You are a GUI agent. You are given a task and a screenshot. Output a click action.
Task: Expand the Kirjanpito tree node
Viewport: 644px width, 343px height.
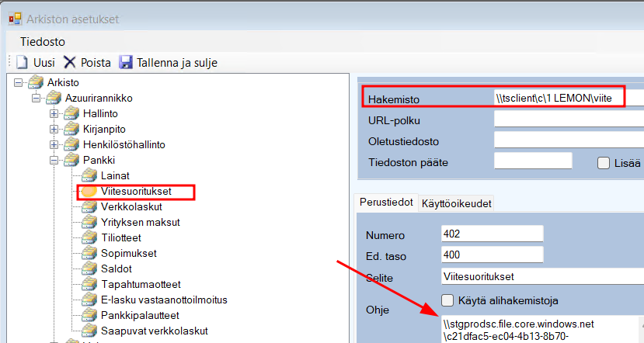click(54, 129)
